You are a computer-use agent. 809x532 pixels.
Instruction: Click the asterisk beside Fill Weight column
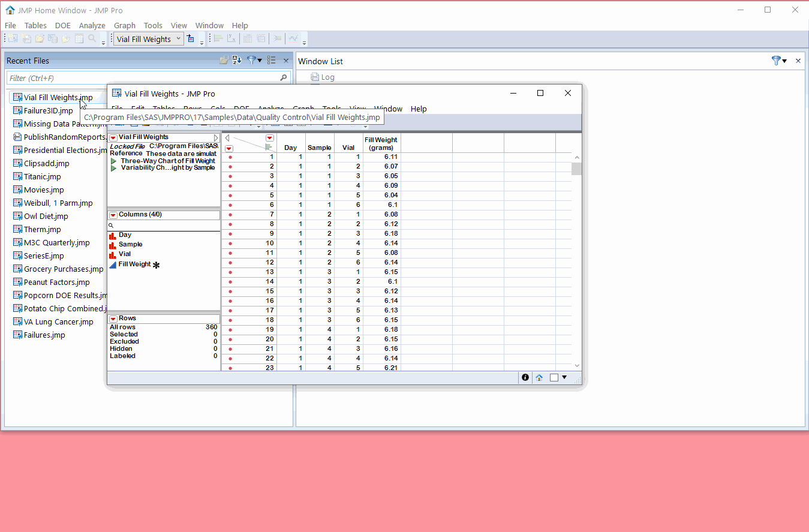click(x=155, y=265)
